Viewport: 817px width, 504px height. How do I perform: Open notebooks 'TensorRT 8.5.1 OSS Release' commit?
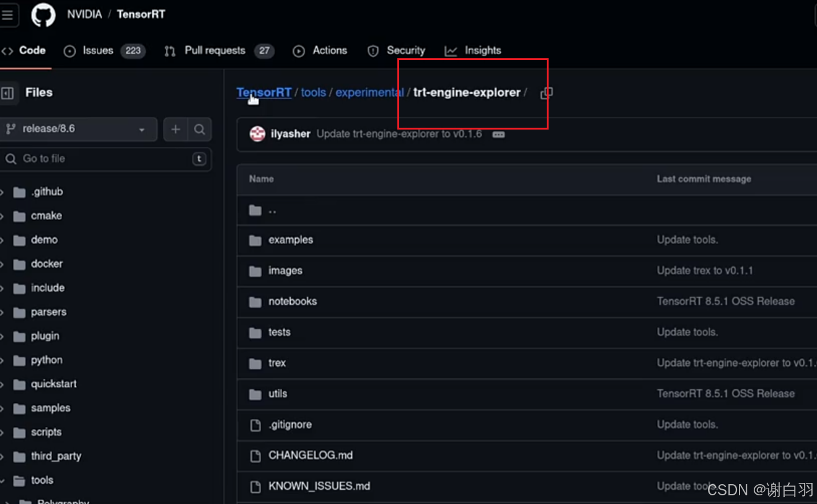726,301
